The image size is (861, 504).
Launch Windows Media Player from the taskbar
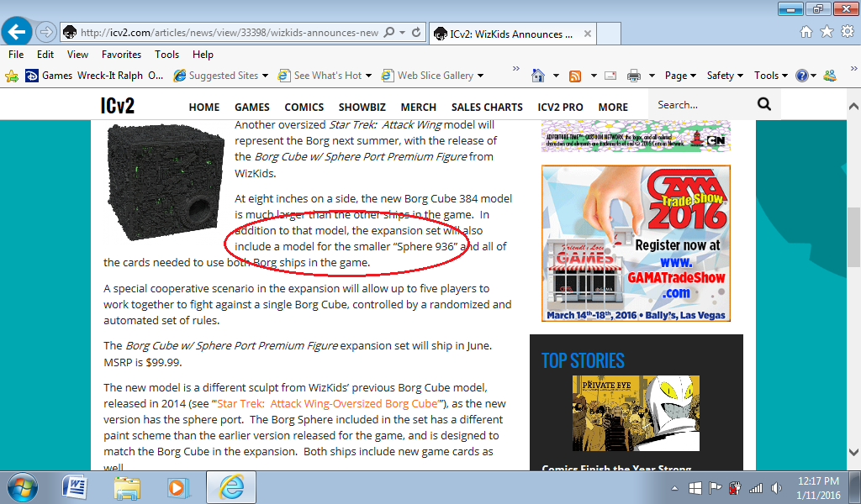pyautogui.click(x=178, y=487)
